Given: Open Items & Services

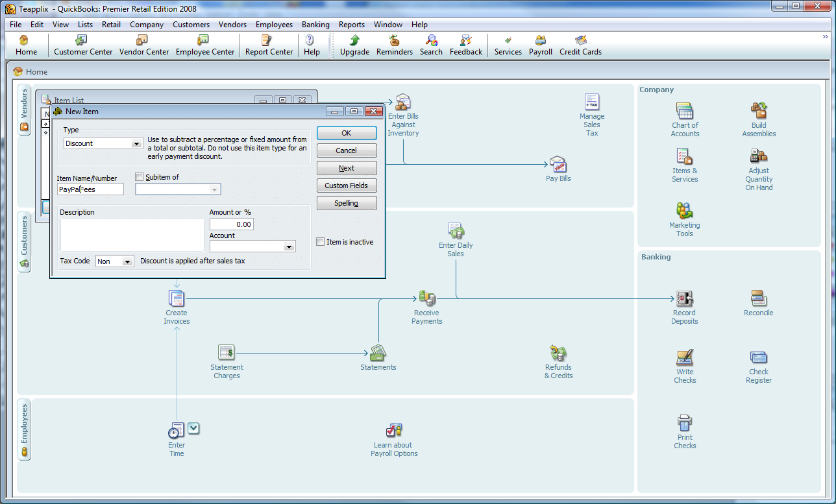Looking at the screenshot, I should [685, 165].
